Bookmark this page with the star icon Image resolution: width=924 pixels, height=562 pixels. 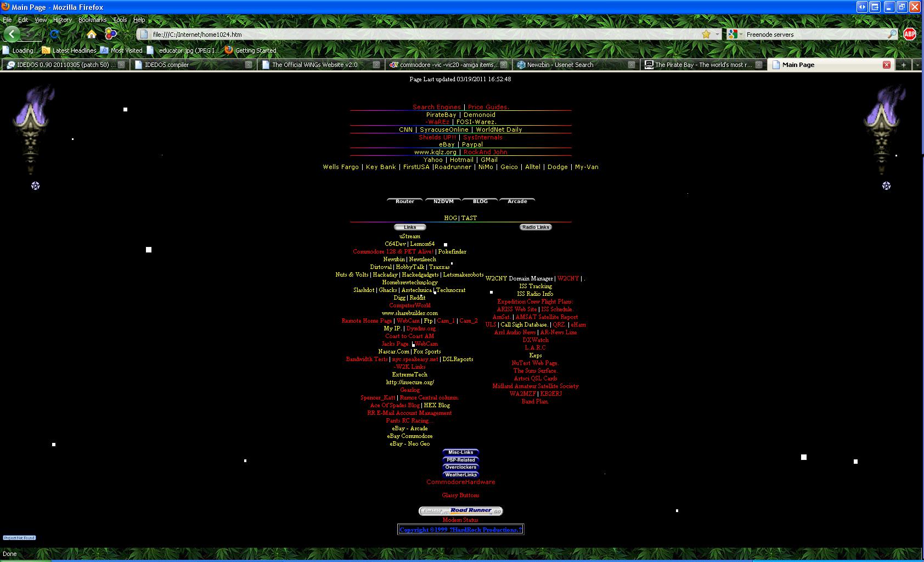706,34
